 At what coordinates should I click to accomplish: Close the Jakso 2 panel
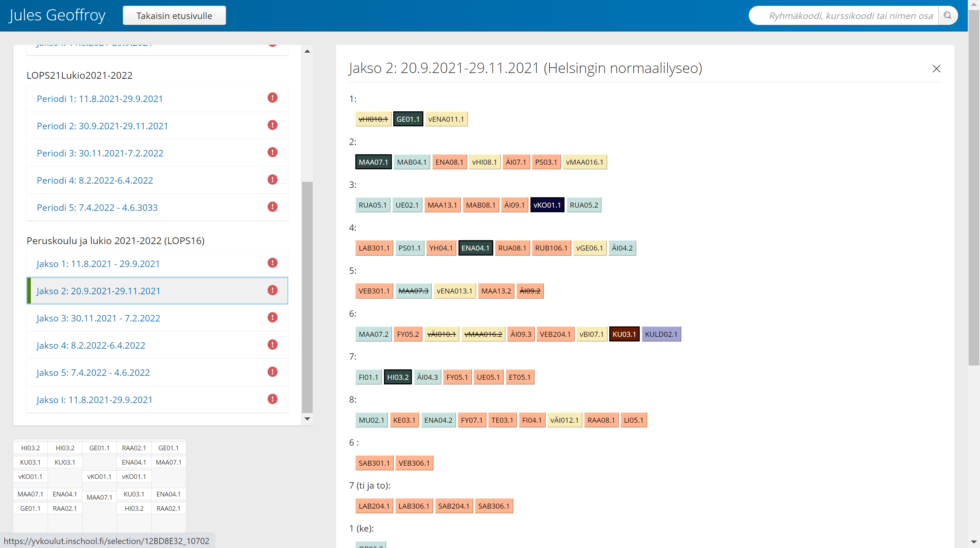pos(936,68)
